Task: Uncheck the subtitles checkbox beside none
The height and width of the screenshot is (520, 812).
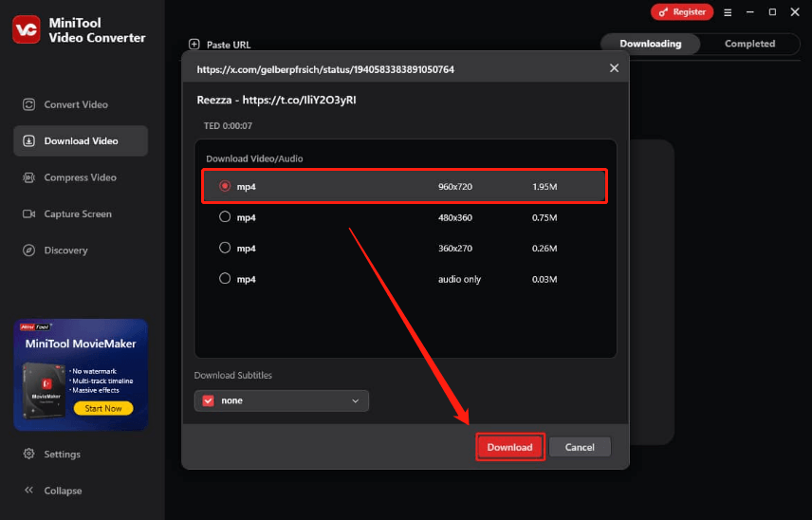Action: coord(208,400)
